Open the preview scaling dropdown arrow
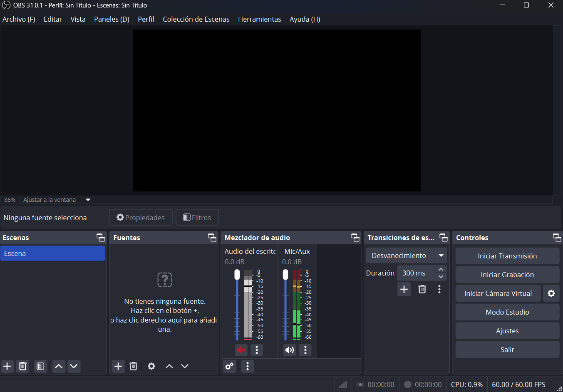Screen dimensions: 563x392 [x=88, y=200]
